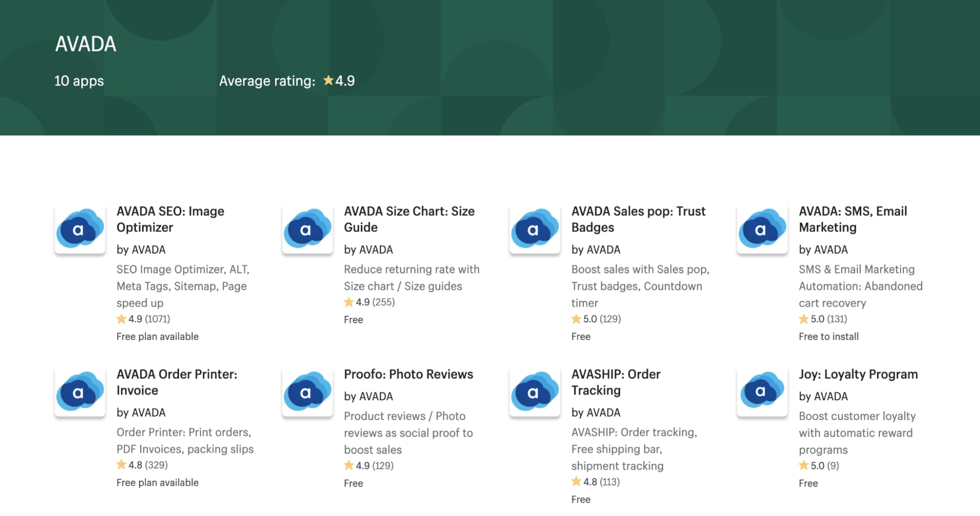Click 'Free to install' pricing text
This screenshot has height=516, width=980.
pos(829,336)
